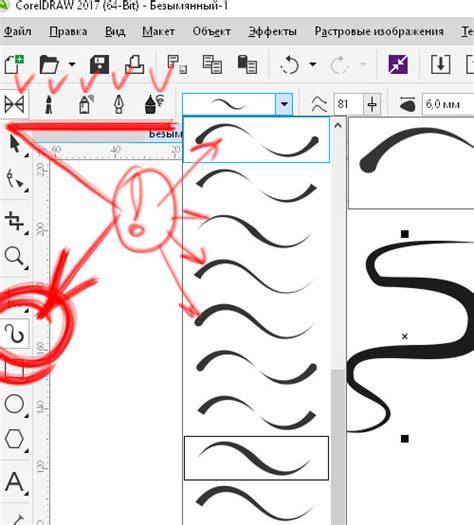
Task: Click the preset list scrollbar thumb
Action: point(338,447)
